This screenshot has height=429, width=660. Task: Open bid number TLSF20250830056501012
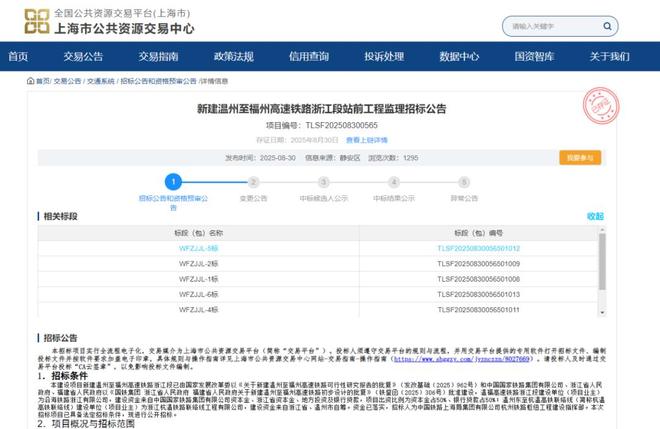[478, 247]
